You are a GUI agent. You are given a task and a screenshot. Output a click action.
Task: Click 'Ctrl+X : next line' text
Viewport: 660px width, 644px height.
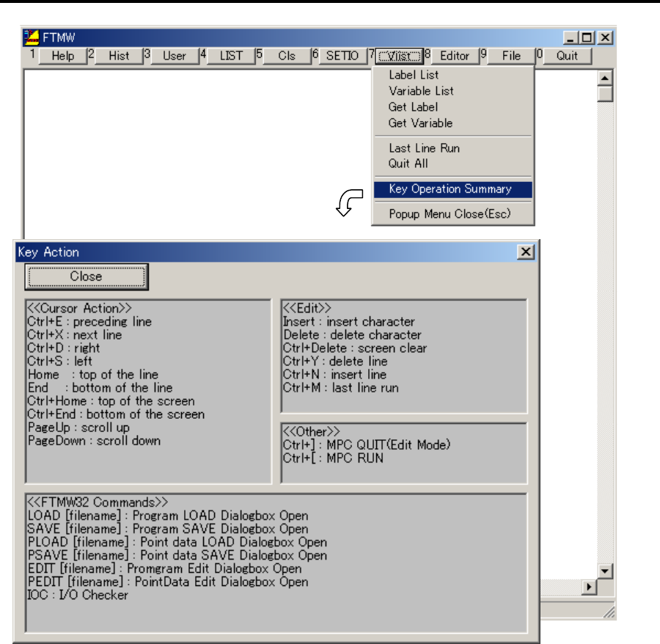tap(75, 335)
